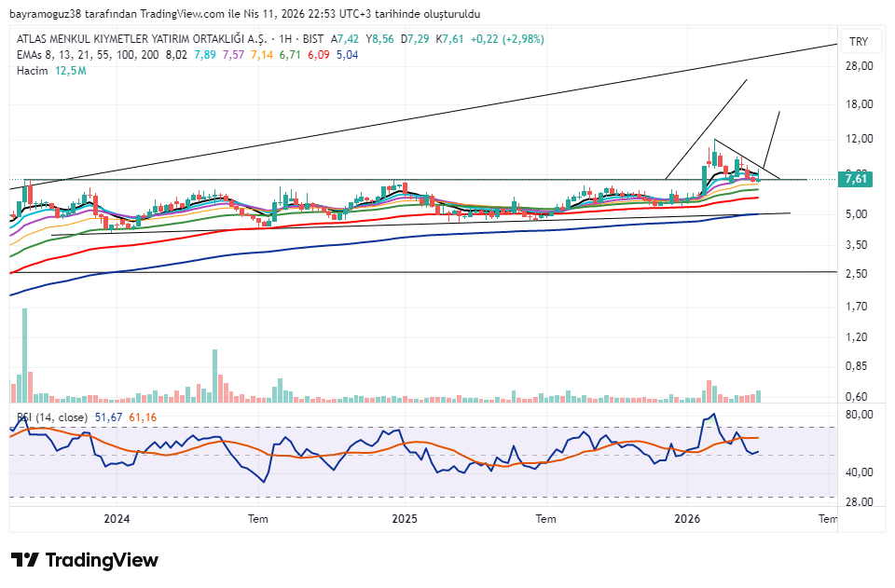This screenshot has height=588, width=895.
Task: Click the open value A7,42
Action: pos(345,39)
